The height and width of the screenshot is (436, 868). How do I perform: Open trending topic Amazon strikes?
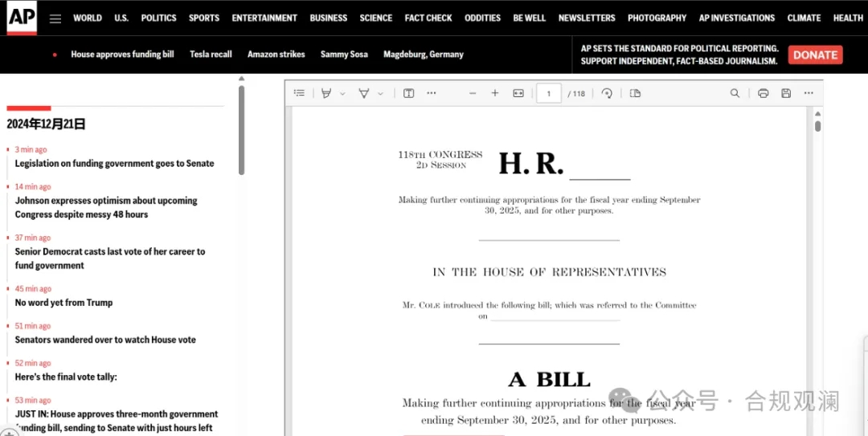click(276, 55)
